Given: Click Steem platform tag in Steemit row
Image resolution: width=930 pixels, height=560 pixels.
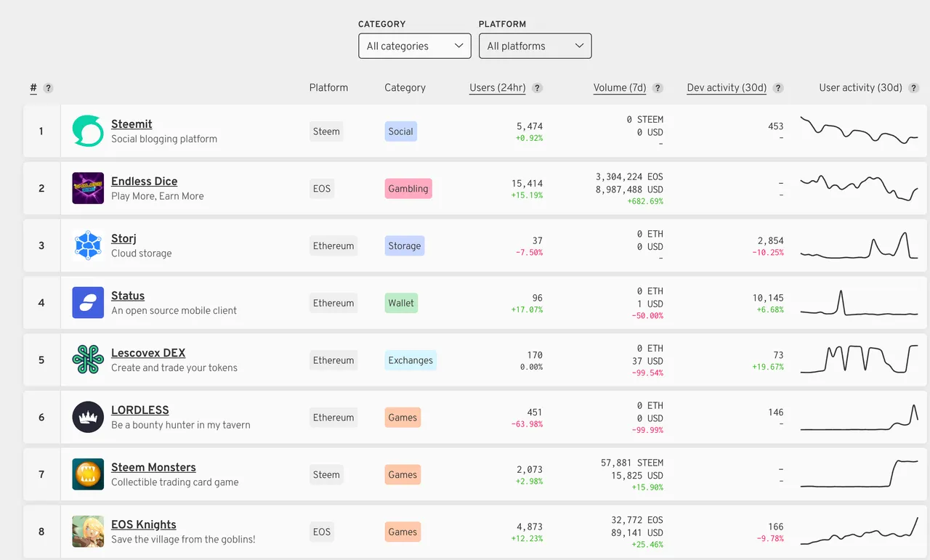Looking at the screenshot, I should tap(326, 131).
